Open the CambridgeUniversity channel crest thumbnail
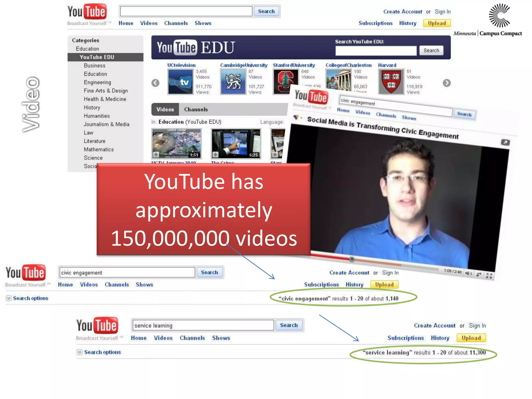This screenshot has width=532, height=399. point(233,82)
